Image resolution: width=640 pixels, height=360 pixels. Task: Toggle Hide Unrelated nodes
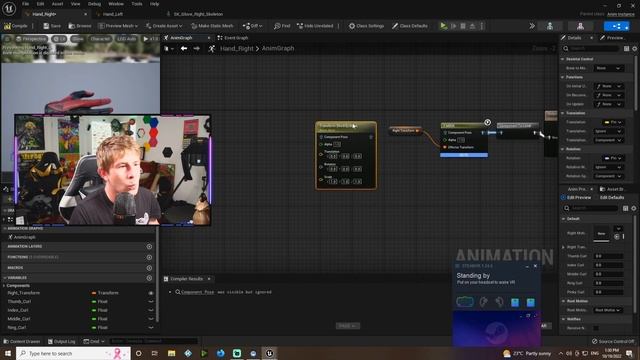pos(315,26)
